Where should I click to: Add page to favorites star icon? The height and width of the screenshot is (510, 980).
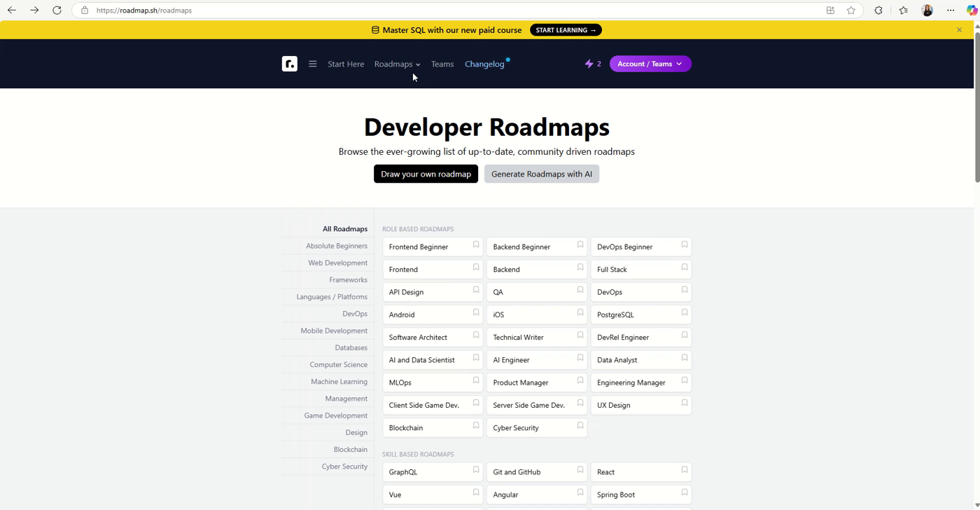coord(851,11)
